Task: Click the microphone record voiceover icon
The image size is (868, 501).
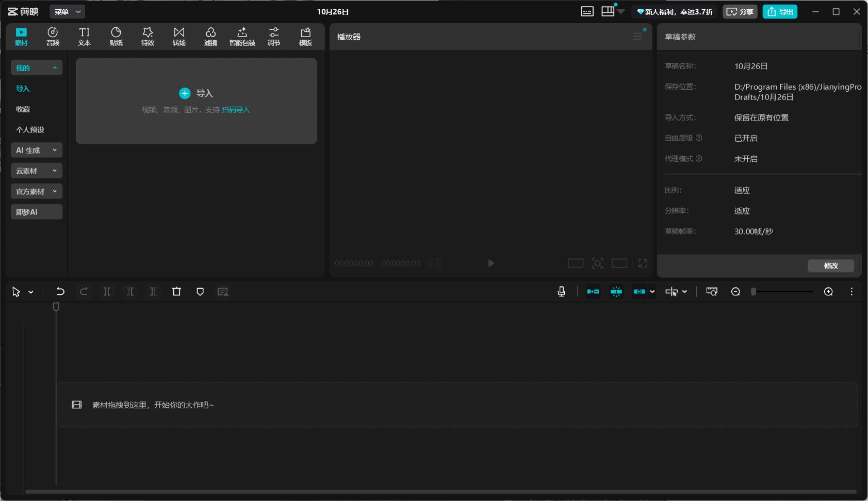Action: [x=562, y=292]
